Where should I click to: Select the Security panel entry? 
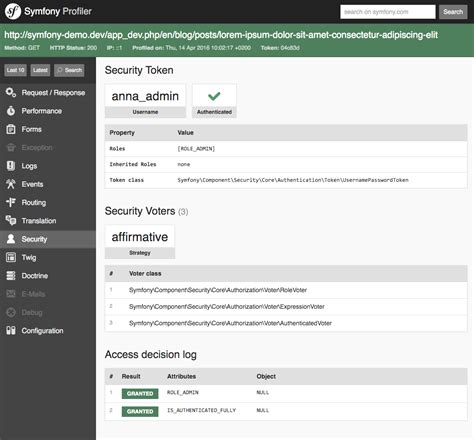[48, 239]
